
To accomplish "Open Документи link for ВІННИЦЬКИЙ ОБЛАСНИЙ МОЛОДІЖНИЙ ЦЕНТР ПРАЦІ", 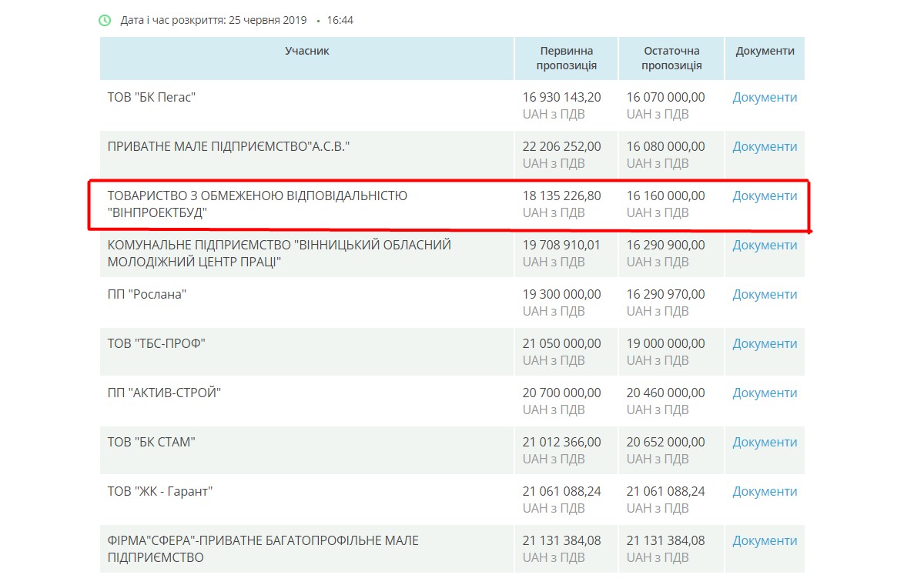I will (765, 246).
